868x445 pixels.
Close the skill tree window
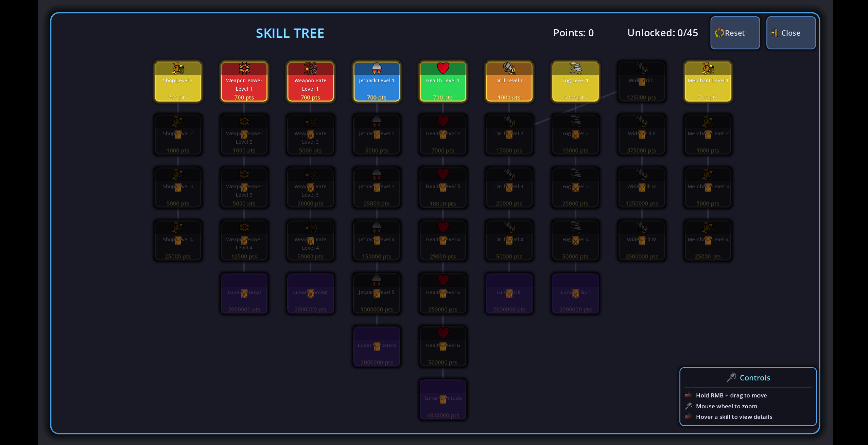pos(791,33)
